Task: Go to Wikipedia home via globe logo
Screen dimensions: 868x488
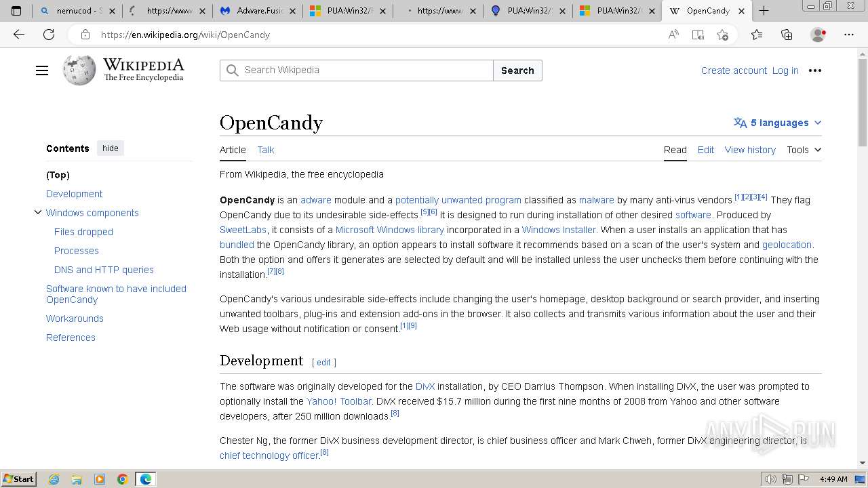Action: [79, 70]
